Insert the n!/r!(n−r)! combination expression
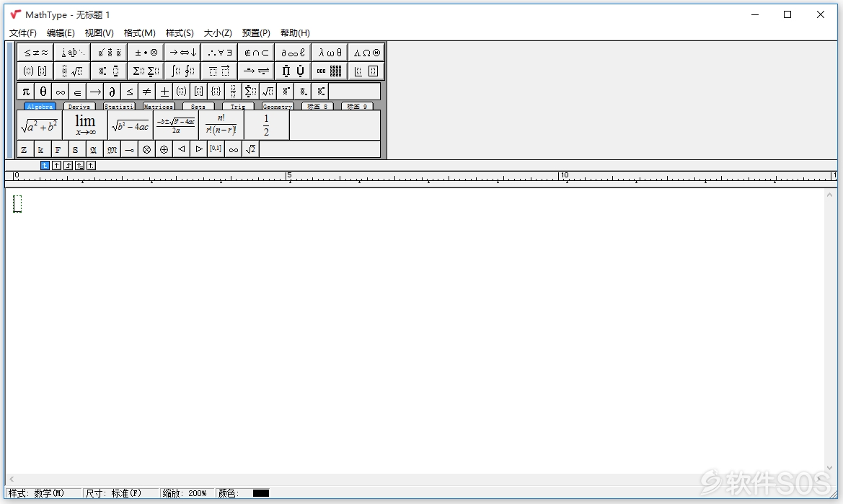This screenshot has width=843, height=504. point(221,125)
